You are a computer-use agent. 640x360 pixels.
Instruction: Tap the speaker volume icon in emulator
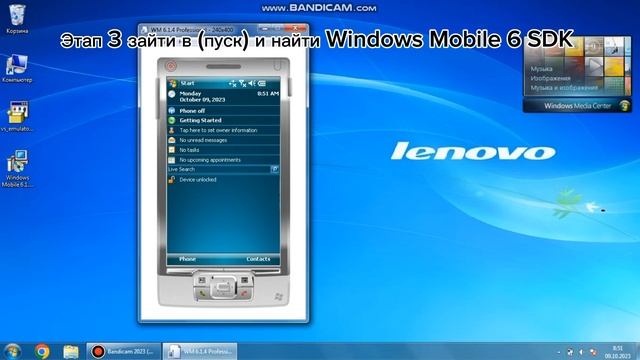252,83
